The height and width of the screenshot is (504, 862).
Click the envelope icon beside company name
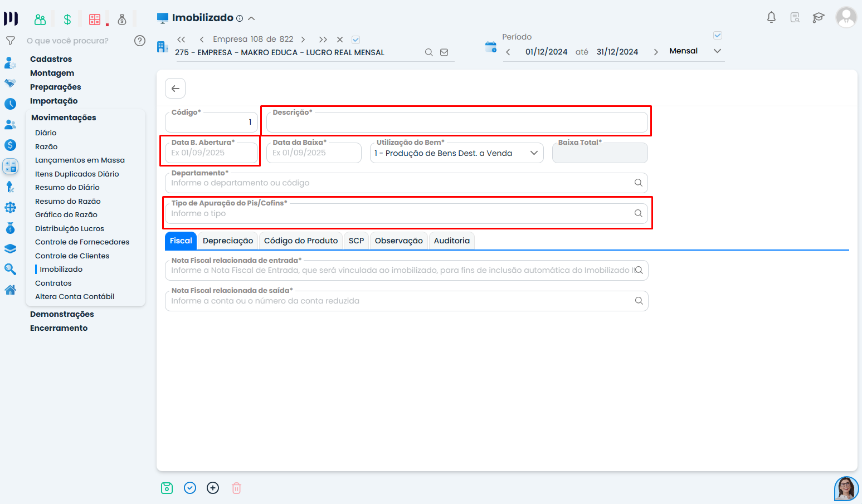[x=444, y=52]
